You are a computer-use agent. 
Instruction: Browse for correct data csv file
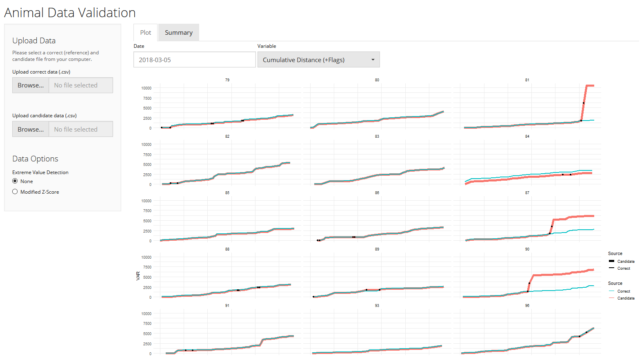click(x=31, y=85)
